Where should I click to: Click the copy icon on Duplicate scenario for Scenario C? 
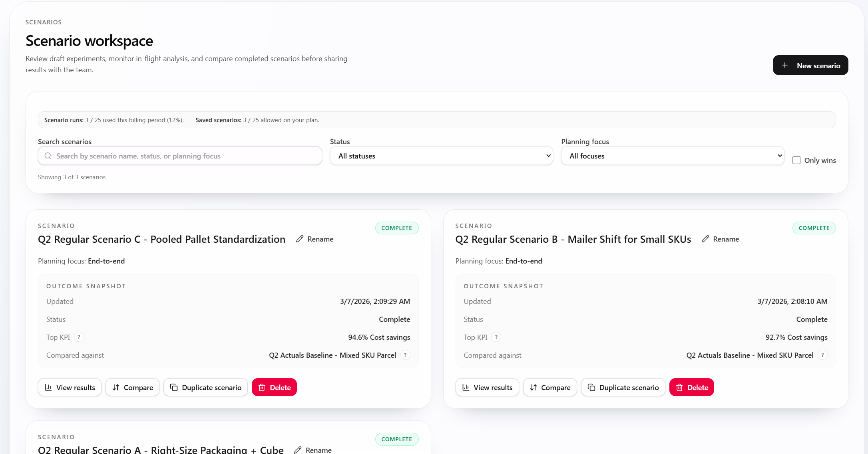click(x=174, y=387)
